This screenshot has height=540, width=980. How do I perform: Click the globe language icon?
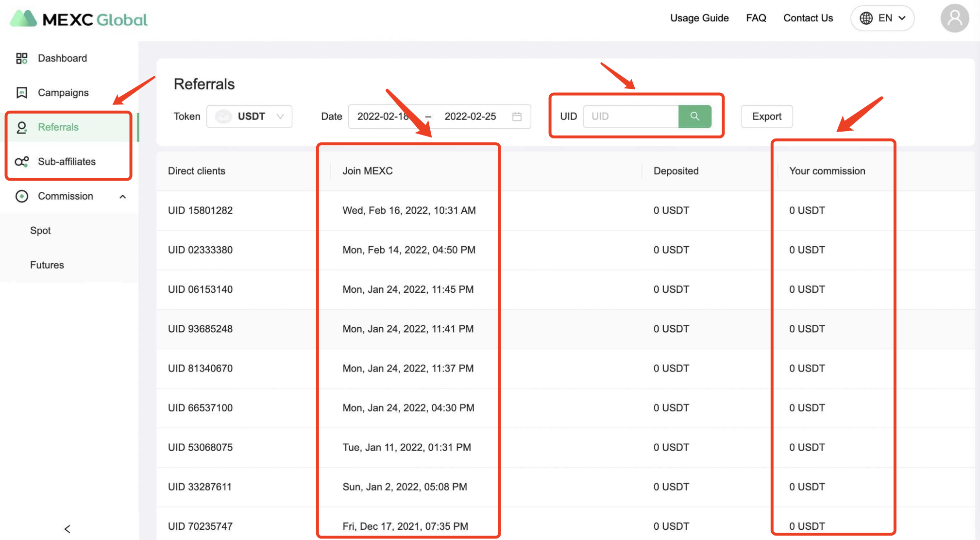pyautogui.click(x=866, y=18)
